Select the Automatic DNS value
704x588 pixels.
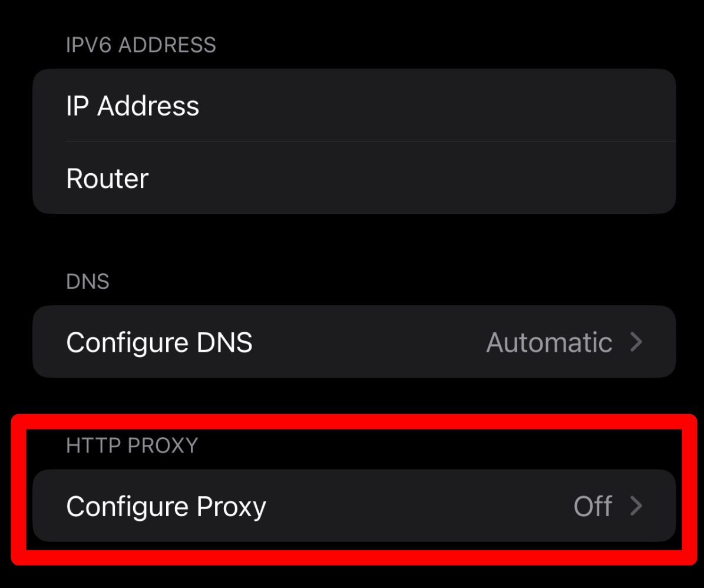pyautogui.click(x=548, y=342)
